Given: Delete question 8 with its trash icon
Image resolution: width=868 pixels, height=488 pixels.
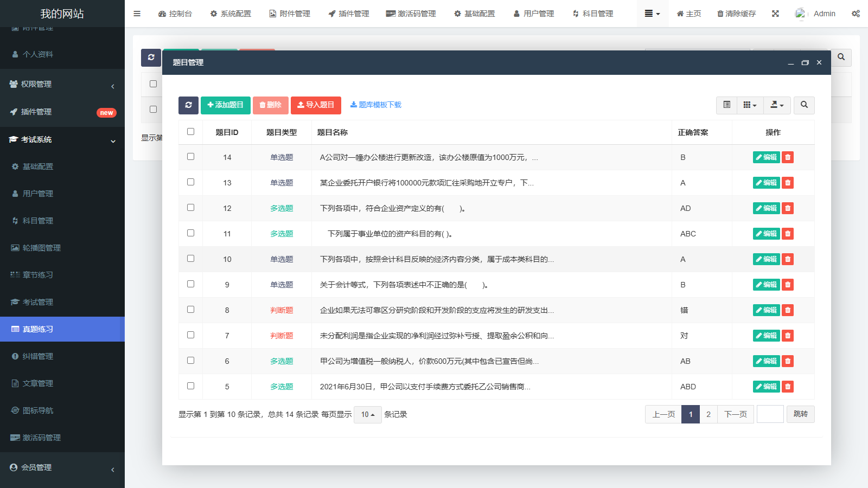Looking at the screenshot, I should click(x=788, y=310).
